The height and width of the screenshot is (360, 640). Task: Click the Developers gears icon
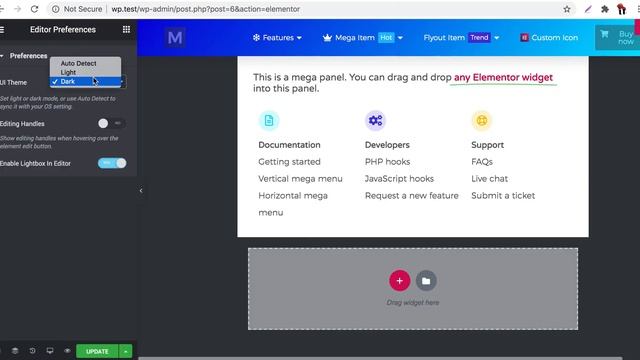pos(375,120)
